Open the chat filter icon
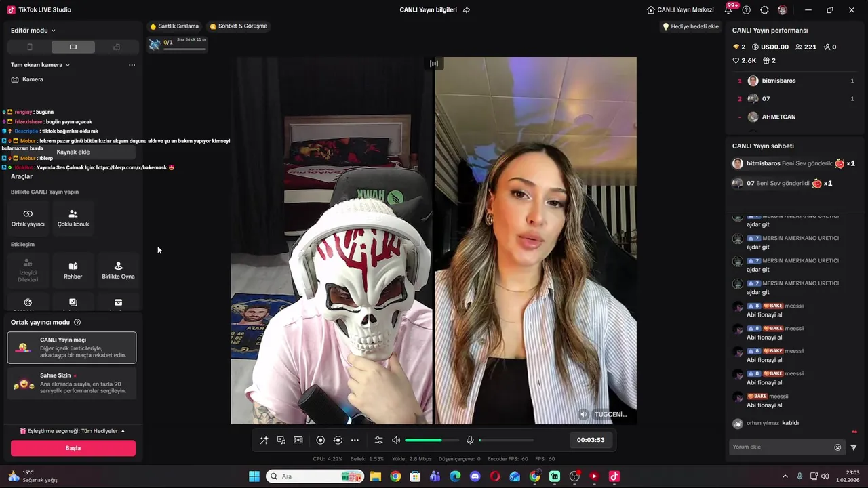The height and width of the screenshot is (488, 868). point(854,447)
